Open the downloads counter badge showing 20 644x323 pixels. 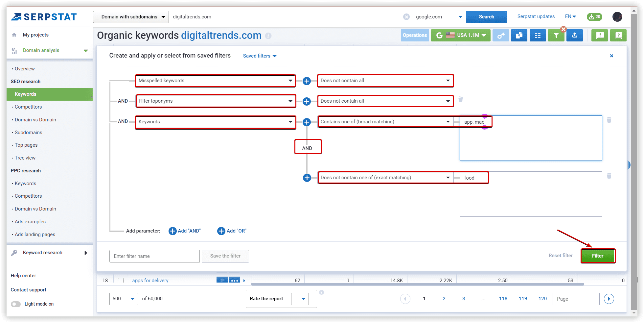595,17
